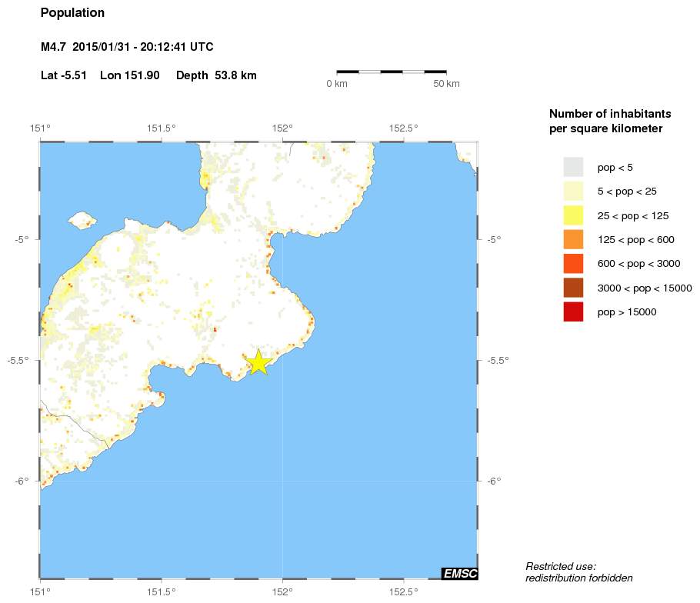Viewport: 700px width, 603px height.
Task: Select the '5 < pop < 25' pale yellow swatch
Action: coord(573,191)
